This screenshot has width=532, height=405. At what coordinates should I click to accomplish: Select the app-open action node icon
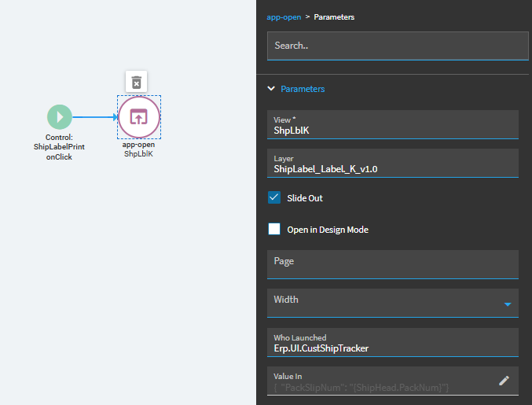(139, 117)
